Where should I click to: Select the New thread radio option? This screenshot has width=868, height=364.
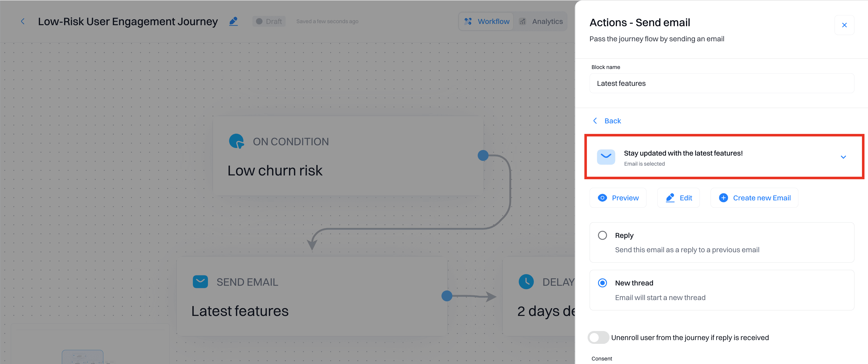(x=602, y=283)
